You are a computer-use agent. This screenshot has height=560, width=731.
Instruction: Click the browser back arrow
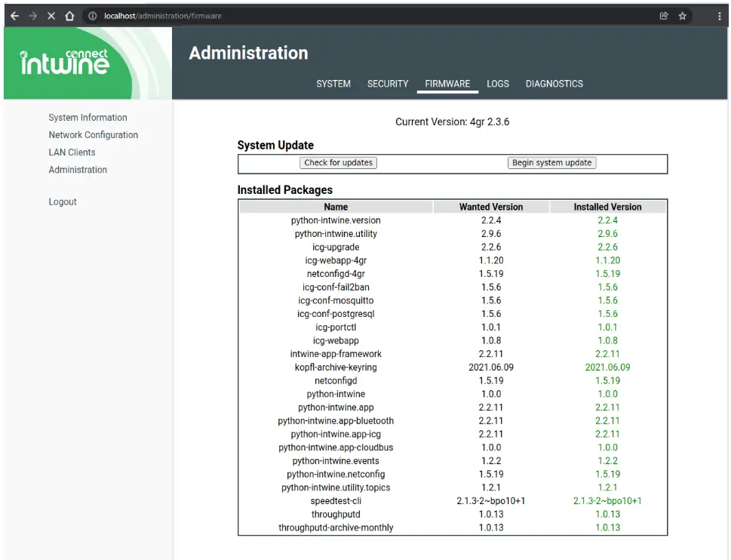pos(15,16)
